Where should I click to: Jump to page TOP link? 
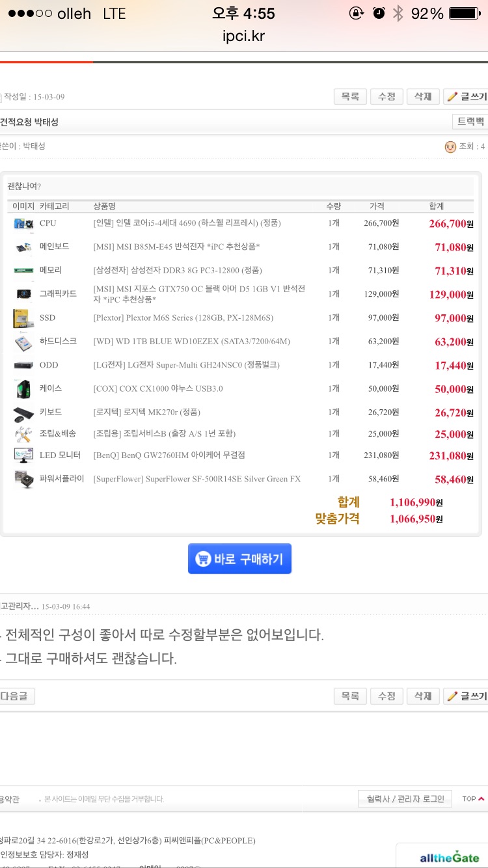coord(473,798)
